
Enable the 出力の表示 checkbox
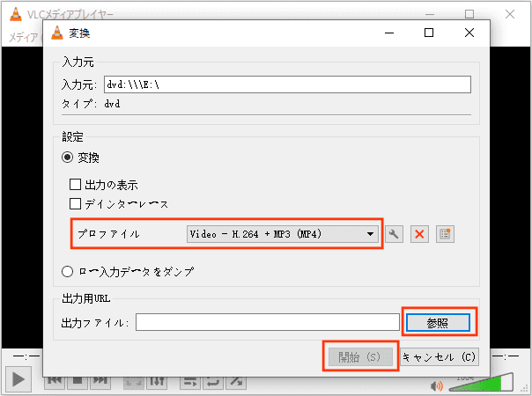tap(75, 185)
